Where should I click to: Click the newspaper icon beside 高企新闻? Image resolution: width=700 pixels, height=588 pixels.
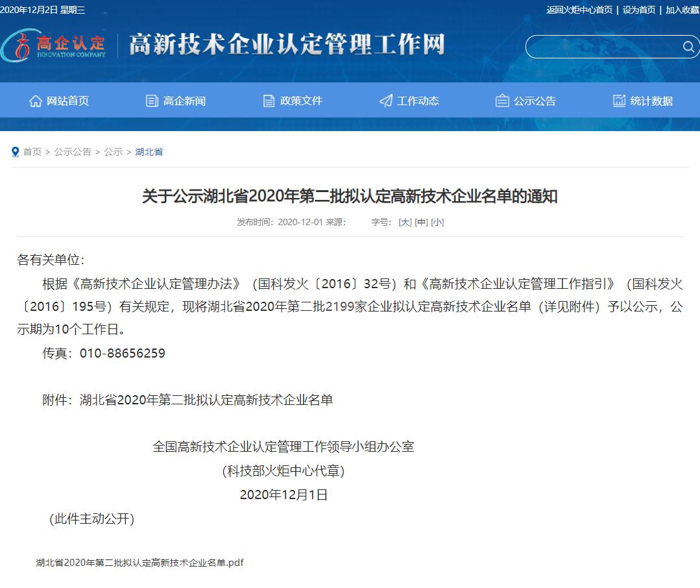pos(151,100)
